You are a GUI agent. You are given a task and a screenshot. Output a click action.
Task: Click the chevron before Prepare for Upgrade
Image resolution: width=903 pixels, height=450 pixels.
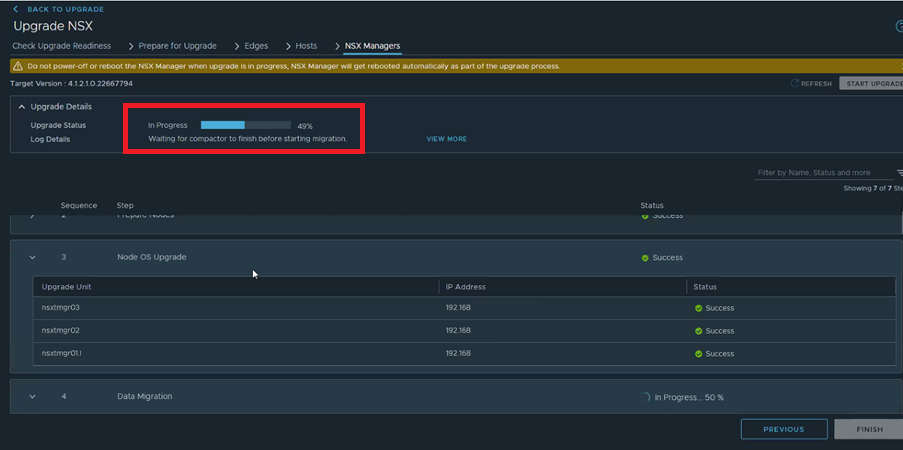pos(131,46)
